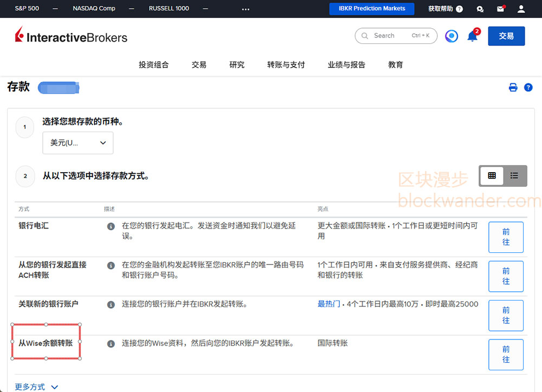Click 前往 for ACH转账
Image resolution: width=542 pixels, height=392 pixels.
[506, 276]
